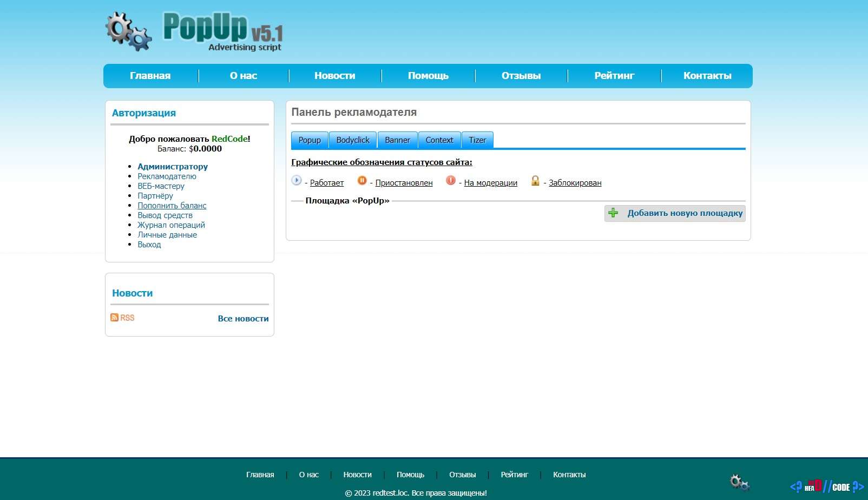Click 'Графические обозначения статусов сайта:' text

[x=382, y=162]
